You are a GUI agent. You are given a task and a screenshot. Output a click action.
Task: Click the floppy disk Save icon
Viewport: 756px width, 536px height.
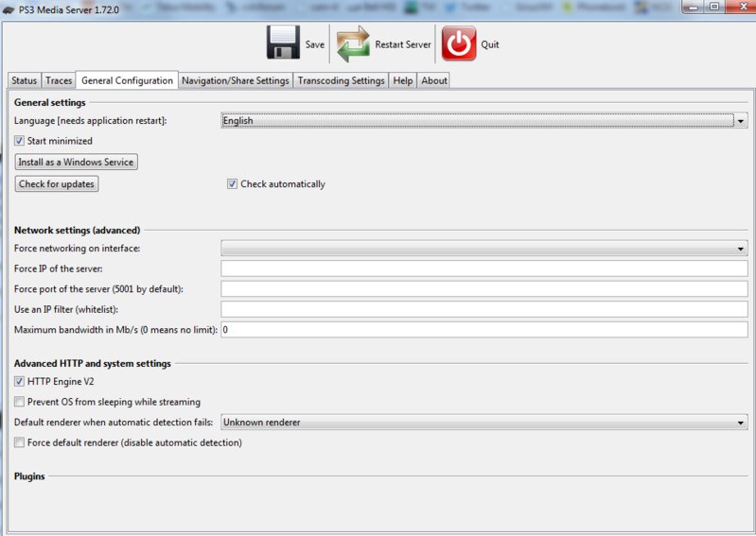click(x=283, y=43)
